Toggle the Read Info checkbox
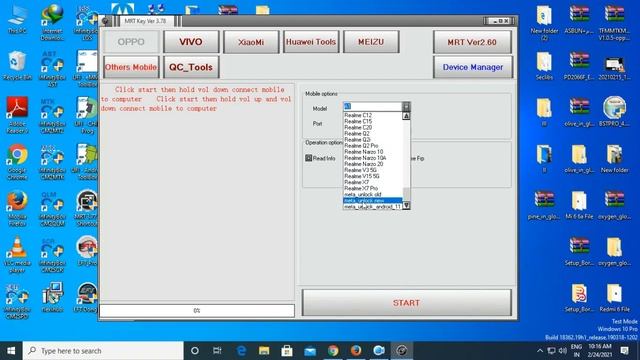Screen dimensions: 640x360 [x=309, y=158]
